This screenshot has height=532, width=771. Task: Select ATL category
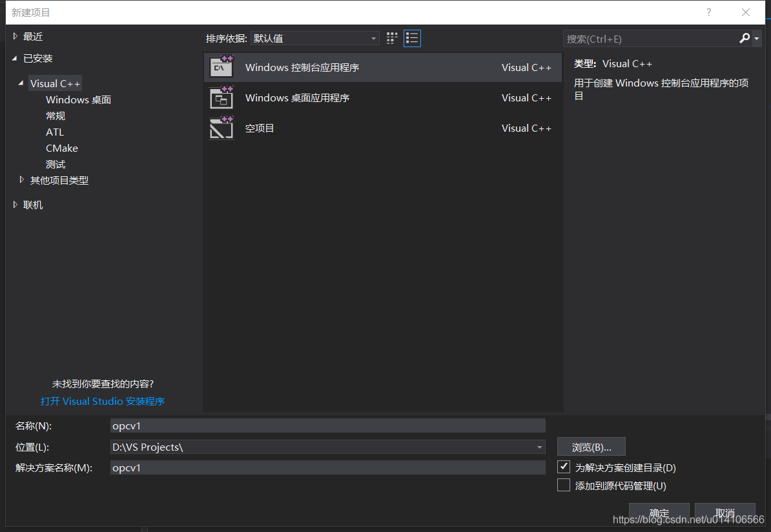[55, 132]
